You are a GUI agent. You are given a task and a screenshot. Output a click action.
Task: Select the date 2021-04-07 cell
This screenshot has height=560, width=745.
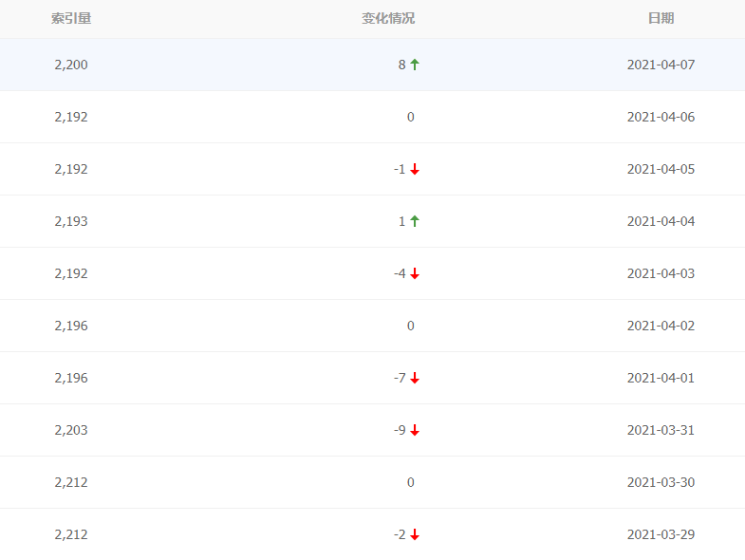click(661, 65)
